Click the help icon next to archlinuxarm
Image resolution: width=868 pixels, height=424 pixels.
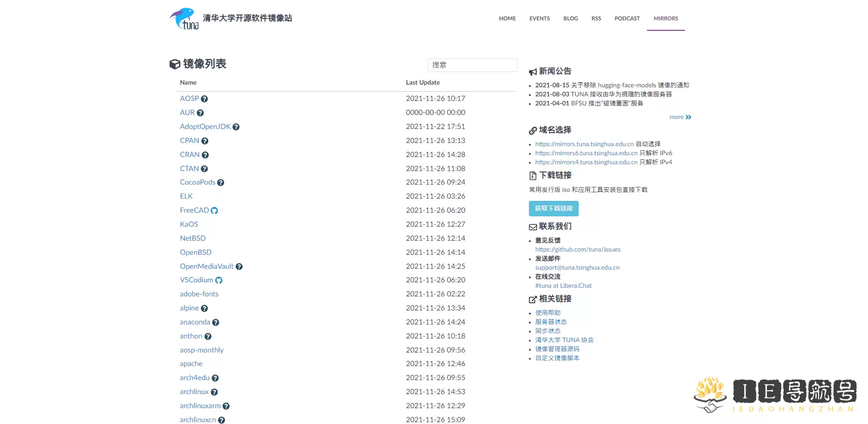point(227,406)
